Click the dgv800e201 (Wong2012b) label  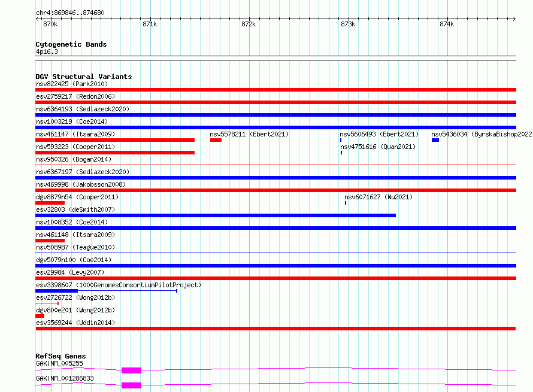click(x=75, y=310)
